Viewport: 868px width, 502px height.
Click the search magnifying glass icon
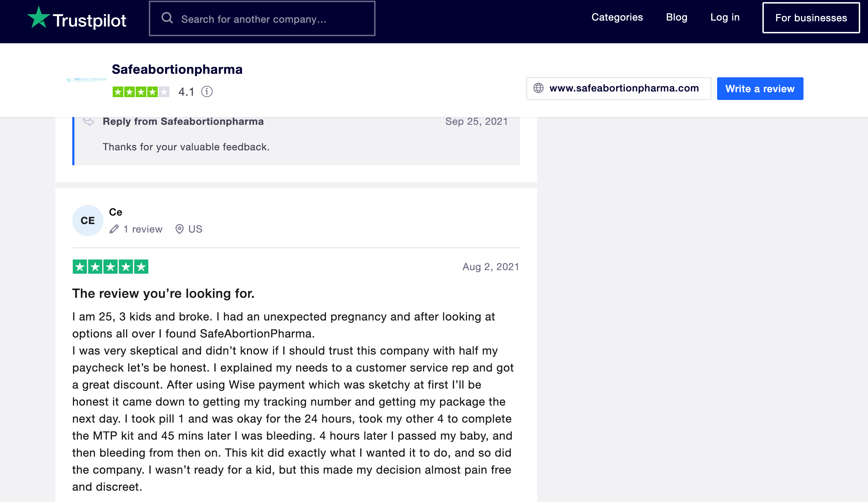(x=167, y=18)
